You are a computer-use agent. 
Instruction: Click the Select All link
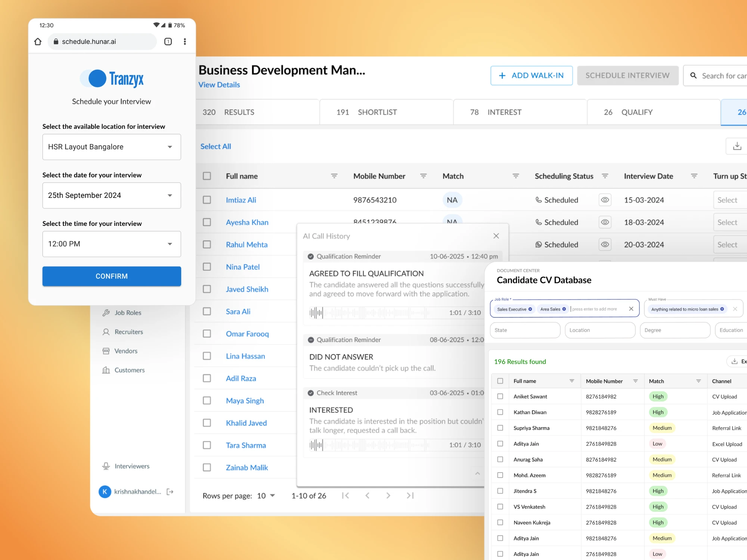[216, 146]
